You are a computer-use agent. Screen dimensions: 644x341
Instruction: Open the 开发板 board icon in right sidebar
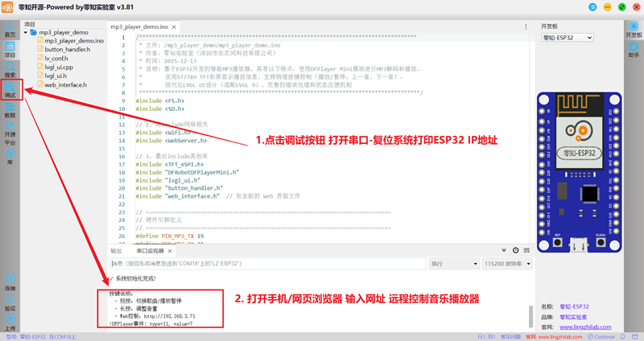coord(634,30)
